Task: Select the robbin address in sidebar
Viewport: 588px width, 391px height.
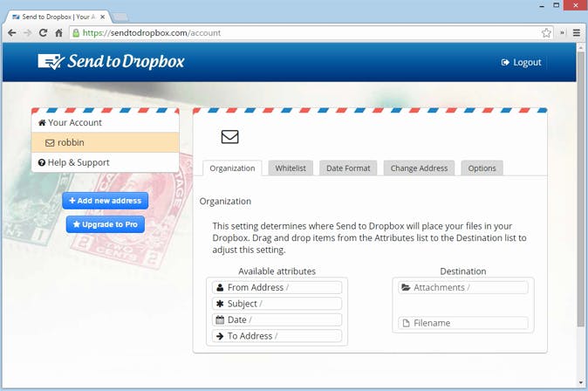Action: (106, 142)
